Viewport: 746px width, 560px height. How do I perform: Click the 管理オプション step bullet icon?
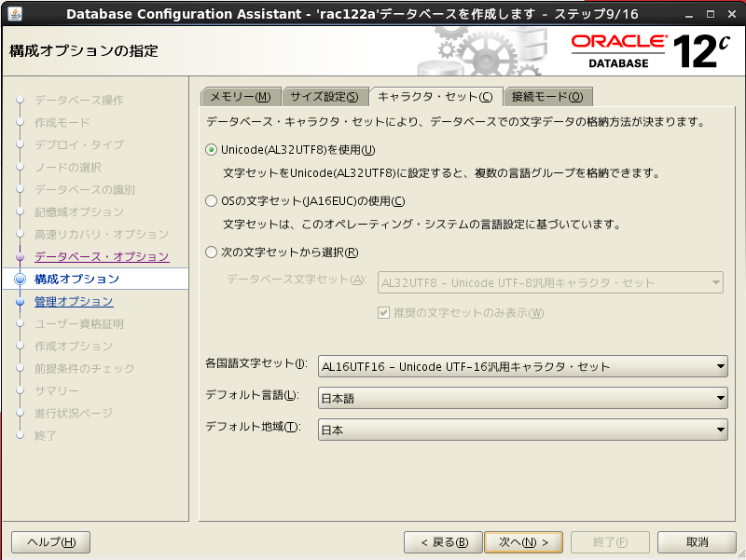20,301
